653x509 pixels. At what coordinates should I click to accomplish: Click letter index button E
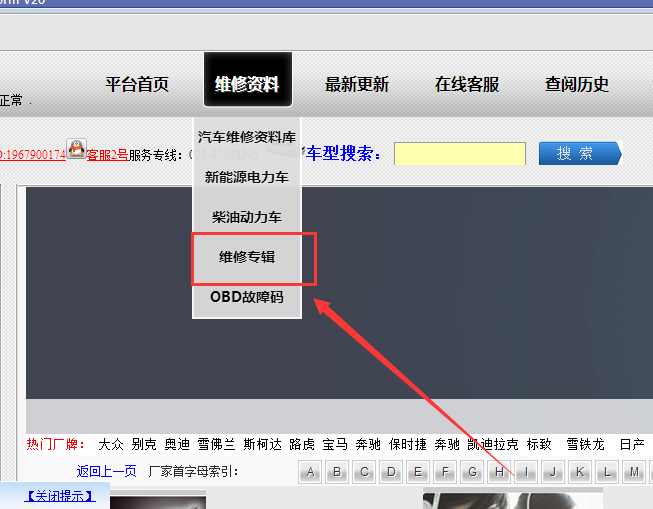click(418, 472)
